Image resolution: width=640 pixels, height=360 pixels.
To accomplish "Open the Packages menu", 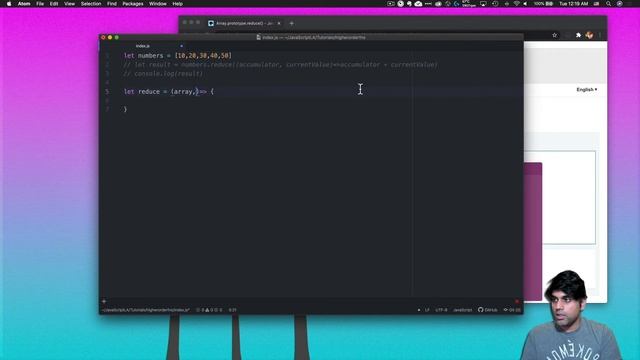I will 133,4.
